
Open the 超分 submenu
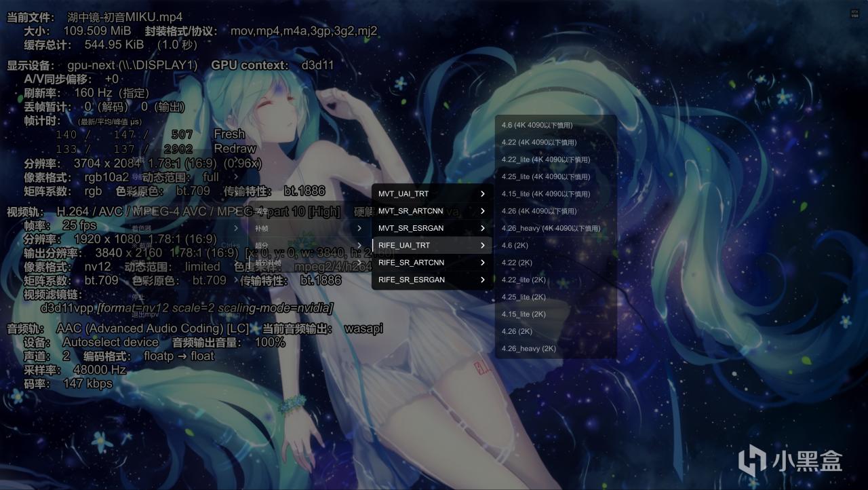(x=309, y=246)
